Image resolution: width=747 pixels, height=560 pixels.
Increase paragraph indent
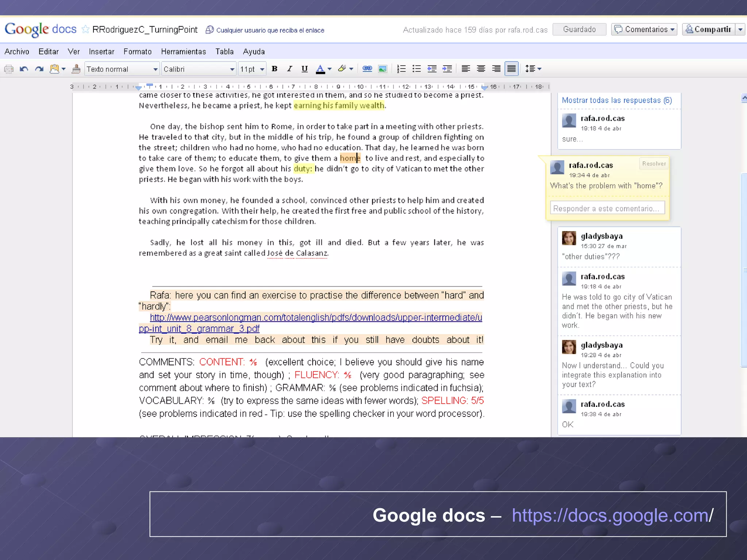tap(447, 69)
